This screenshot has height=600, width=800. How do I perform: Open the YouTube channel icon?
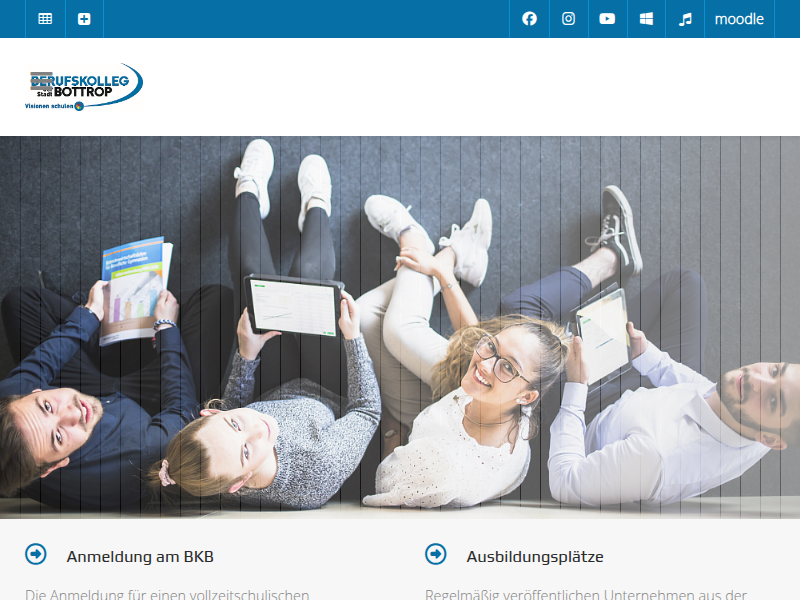click(x=607, y=19)
